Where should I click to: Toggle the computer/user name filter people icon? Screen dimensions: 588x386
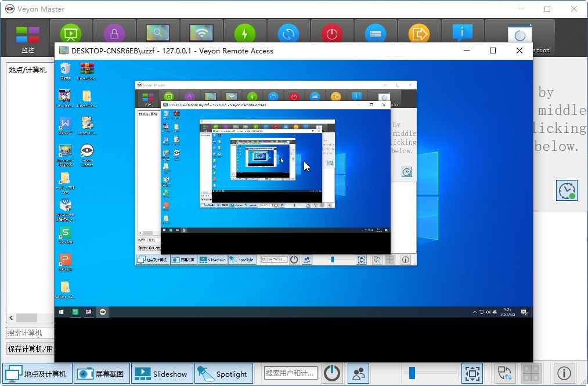[359, 373]
